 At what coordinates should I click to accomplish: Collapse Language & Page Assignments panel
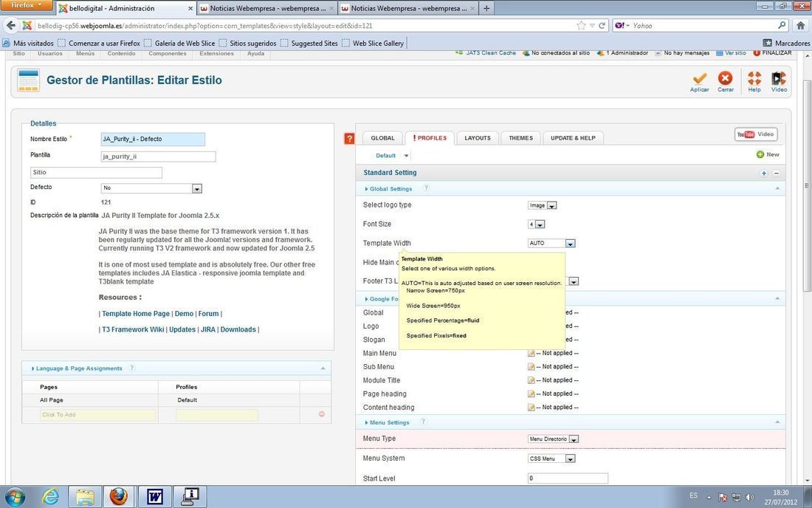click(323, 368)
